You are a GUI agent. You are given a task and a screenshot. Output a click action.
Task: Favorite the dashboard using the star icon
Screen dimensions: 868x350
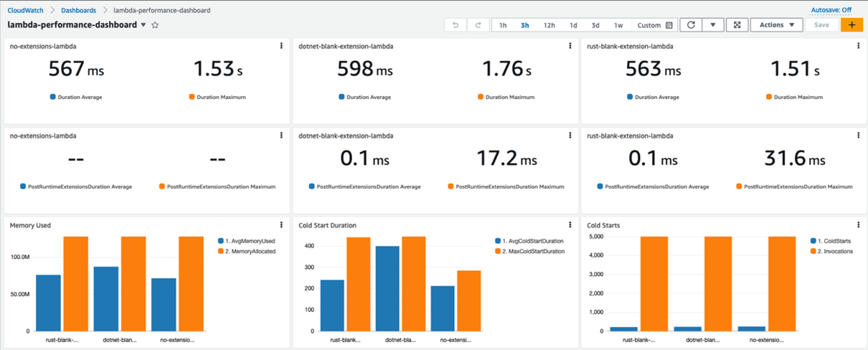click(x=155, y=25)
